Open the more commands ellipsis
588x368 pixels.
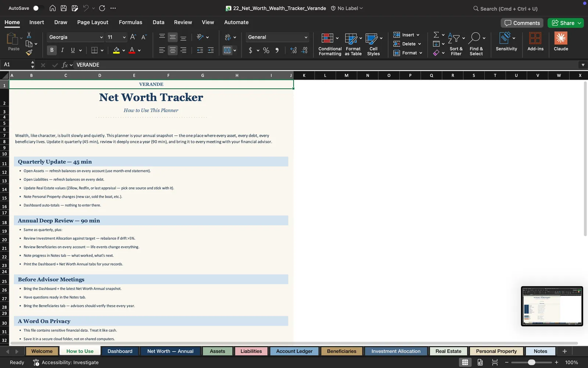(x=113, y=8)
